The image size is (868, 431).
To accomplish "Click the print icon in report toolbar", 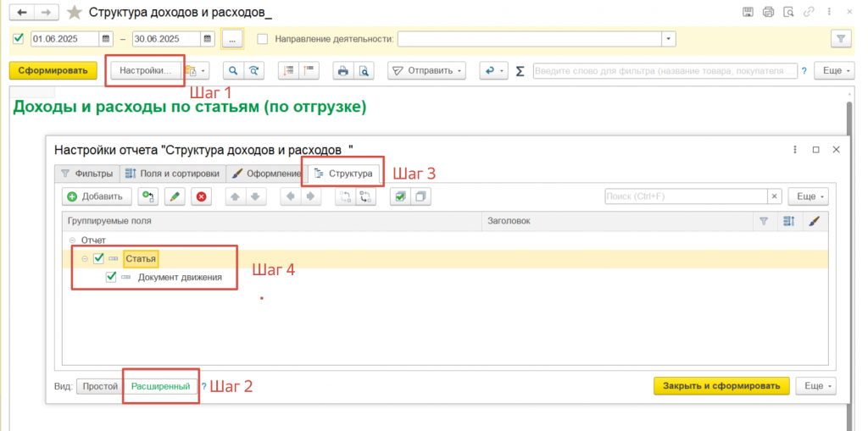I will click(x=342, y=71).
